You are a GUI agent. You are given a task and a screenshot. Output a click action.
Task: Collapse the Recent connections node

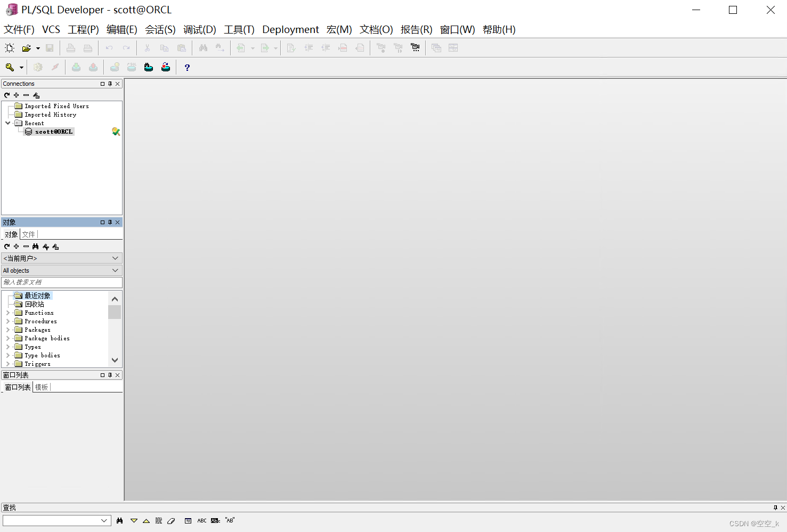pyautogui.click(x=7, y=123)
